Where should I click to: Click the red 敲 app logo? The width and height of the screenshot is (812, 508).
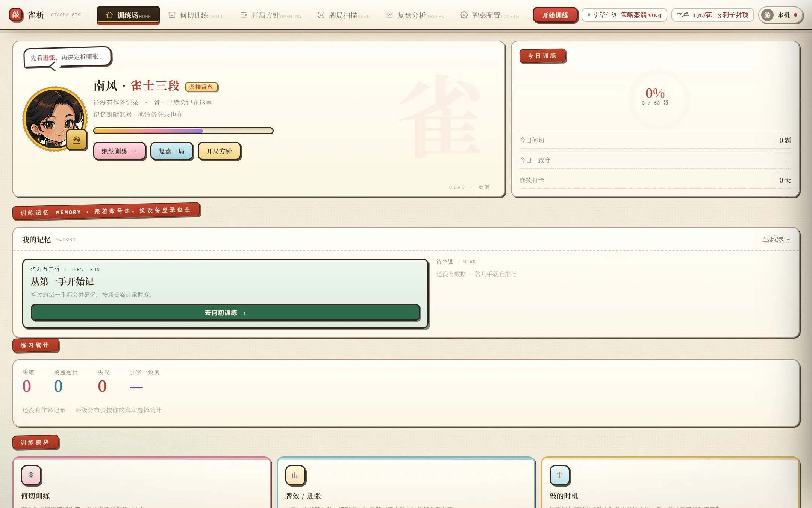(x=16, y=15)
